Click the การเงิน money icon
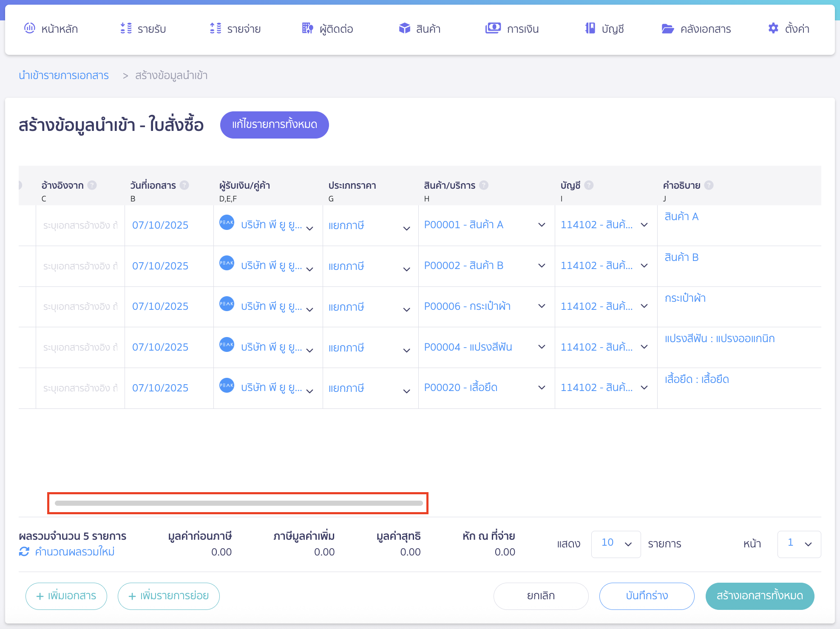The width and height of the screenshot is (840, 629). (493, 28)
